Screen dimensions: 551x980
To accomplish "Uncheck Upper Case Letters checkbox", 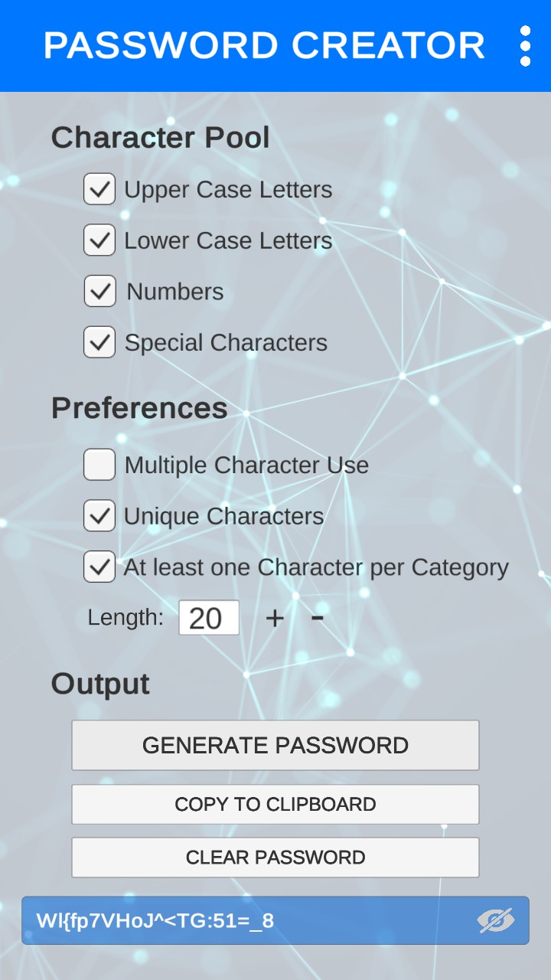I will 99,189.
